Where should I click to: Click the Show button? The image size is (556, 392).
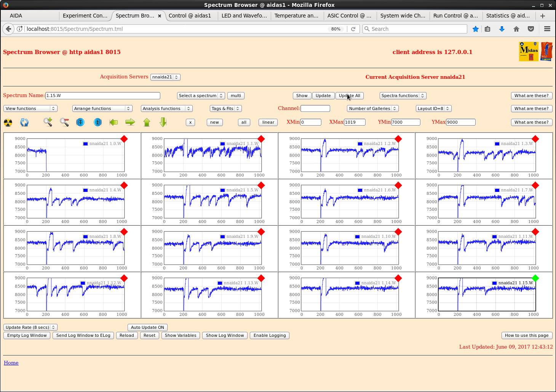tap(302, 96)
